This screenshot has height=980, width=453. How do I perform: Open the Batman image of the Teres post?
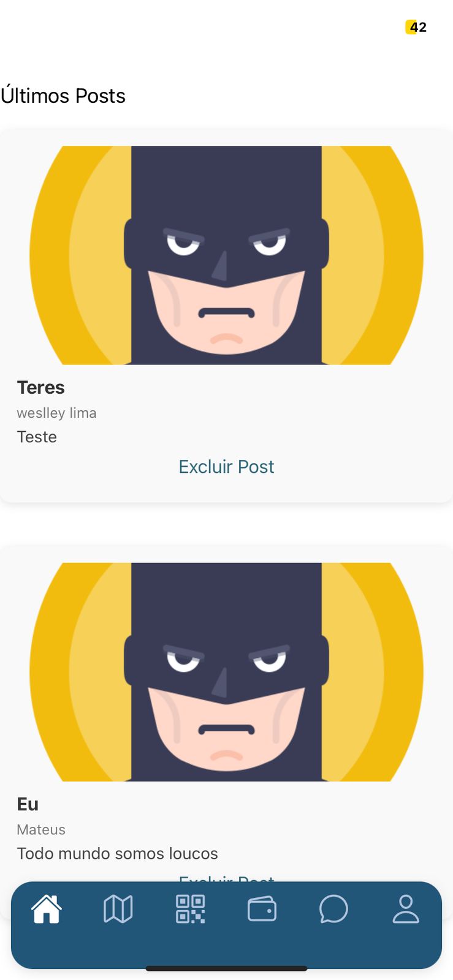click(226, 255)
